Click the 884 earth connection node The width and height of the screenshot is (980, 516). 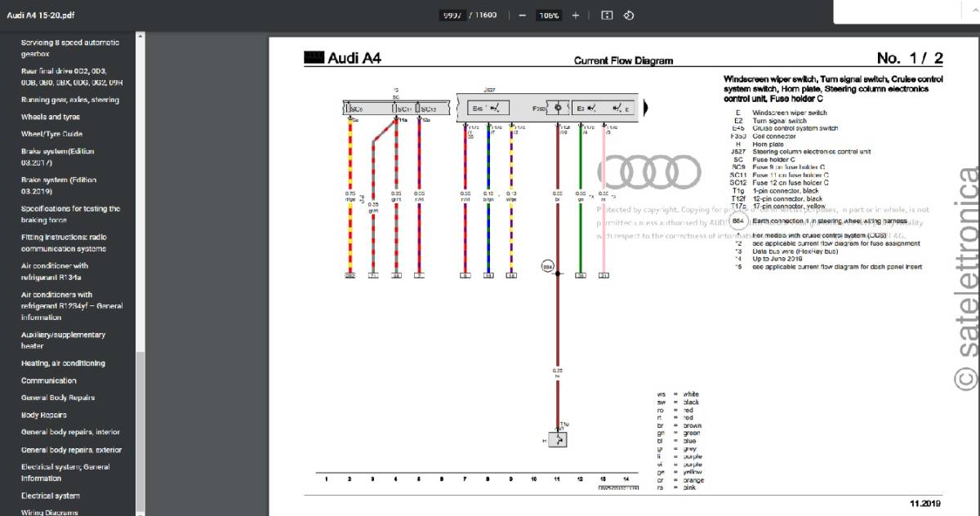click(547, 266)
